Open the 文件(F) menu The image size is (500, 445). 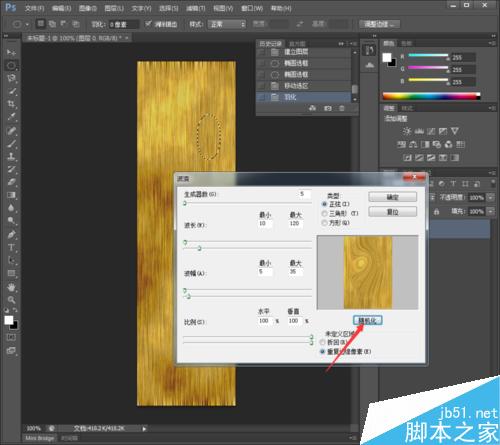[x=34, y=8]
